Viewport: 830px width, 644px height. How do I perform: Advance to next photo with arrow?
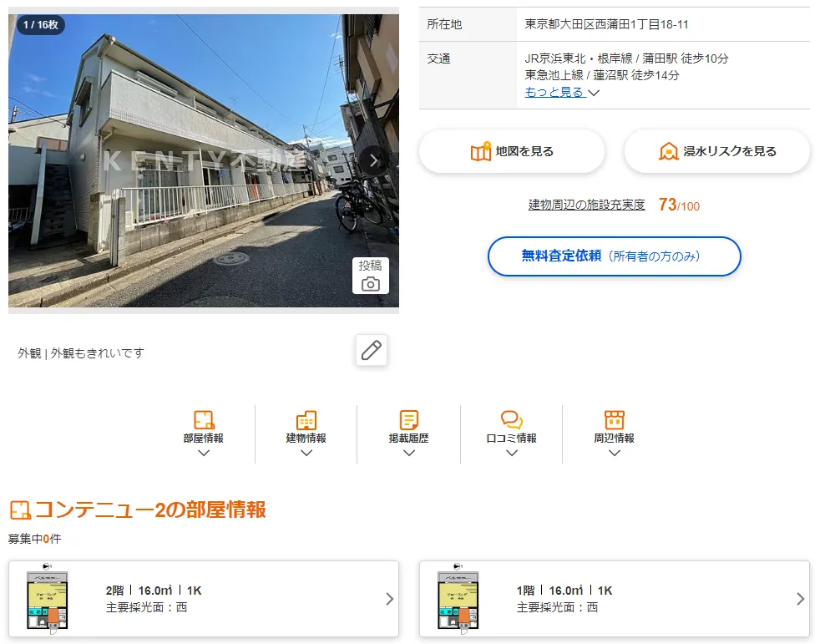373,160
